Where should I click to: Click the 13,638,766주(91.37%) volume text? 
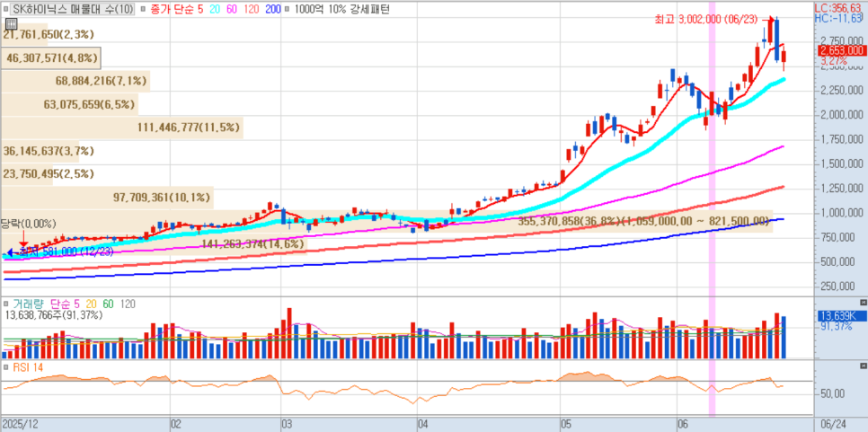[x=54, y=314]
